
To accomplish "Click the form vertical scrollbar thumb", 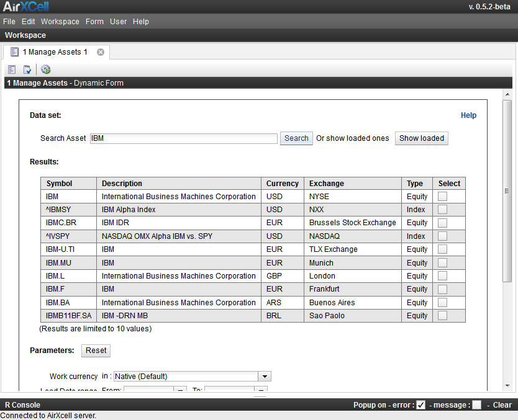I will click(507, 190).
